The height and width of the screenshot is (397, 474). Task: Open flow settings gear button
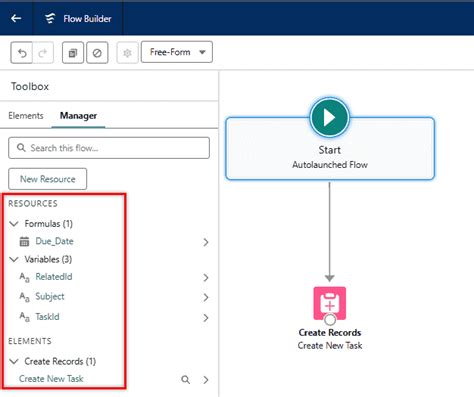(127, 53)
